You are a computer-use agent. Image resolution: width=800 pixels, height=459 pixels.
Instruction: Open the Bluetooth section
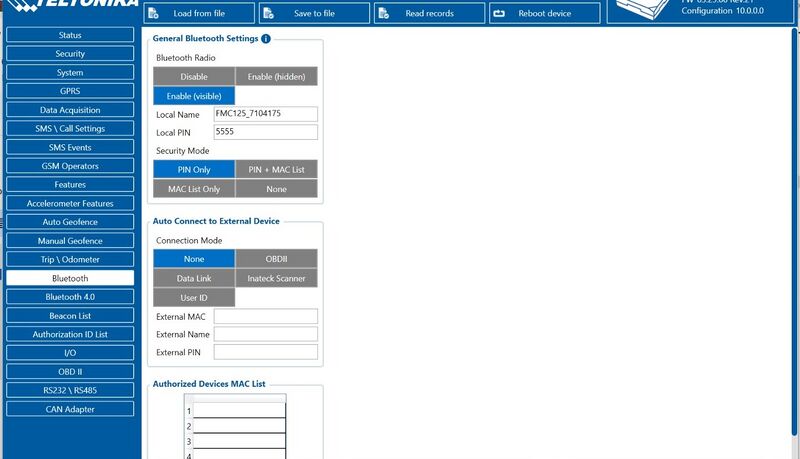pyautogui.click(x=70, y=278)
